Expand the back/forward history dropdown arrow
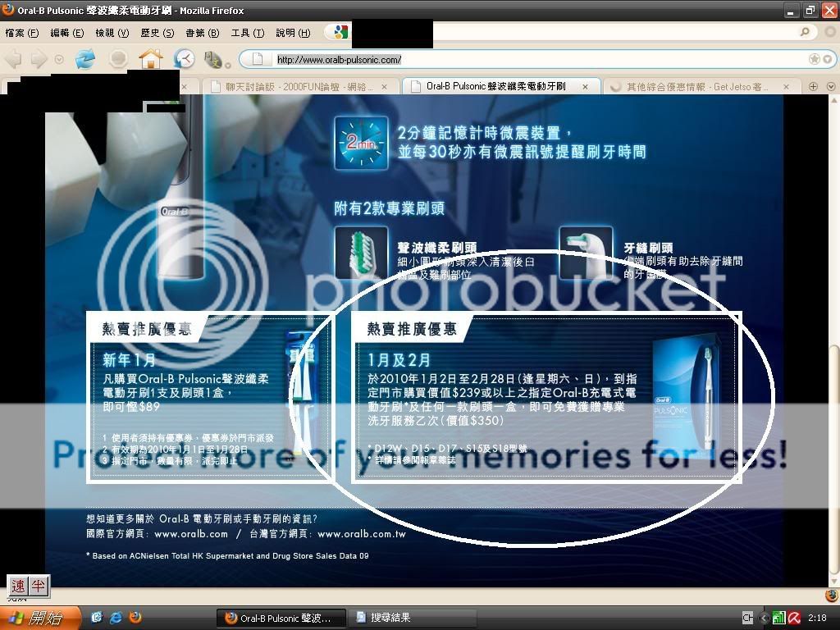Screen dimensions: 840x630 (59, 59)
